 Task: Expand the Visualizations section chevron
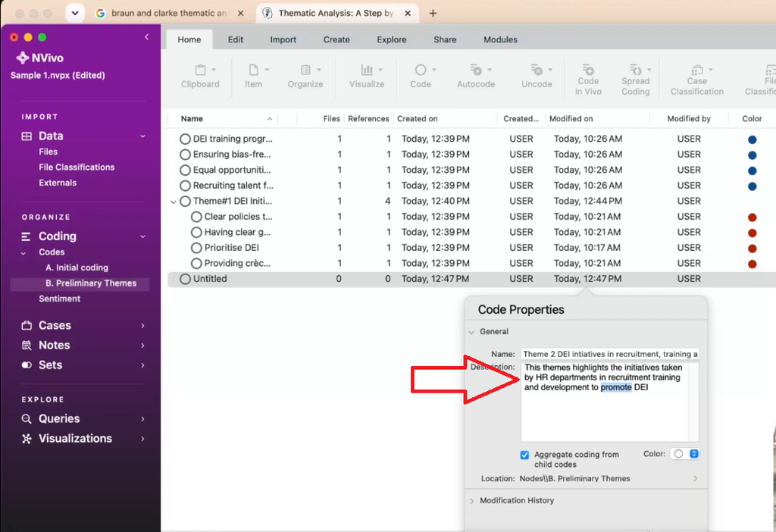click(142, 439)
